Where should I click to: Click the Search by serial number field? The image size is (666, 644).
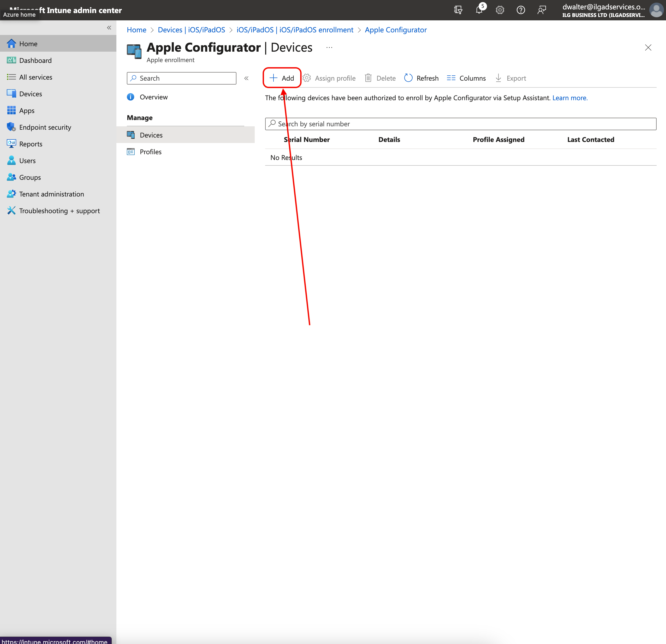click(460, 124)
